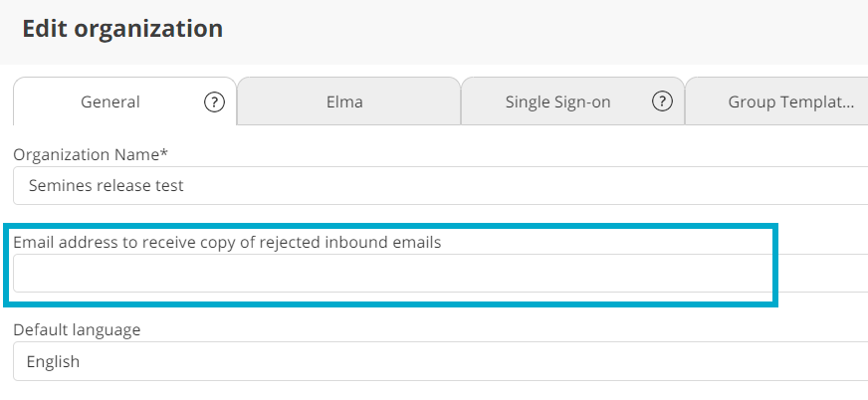This screenshot has height=400, width=868.
Task: Click the 'Semines release test' text value
Action: point(106,185)
